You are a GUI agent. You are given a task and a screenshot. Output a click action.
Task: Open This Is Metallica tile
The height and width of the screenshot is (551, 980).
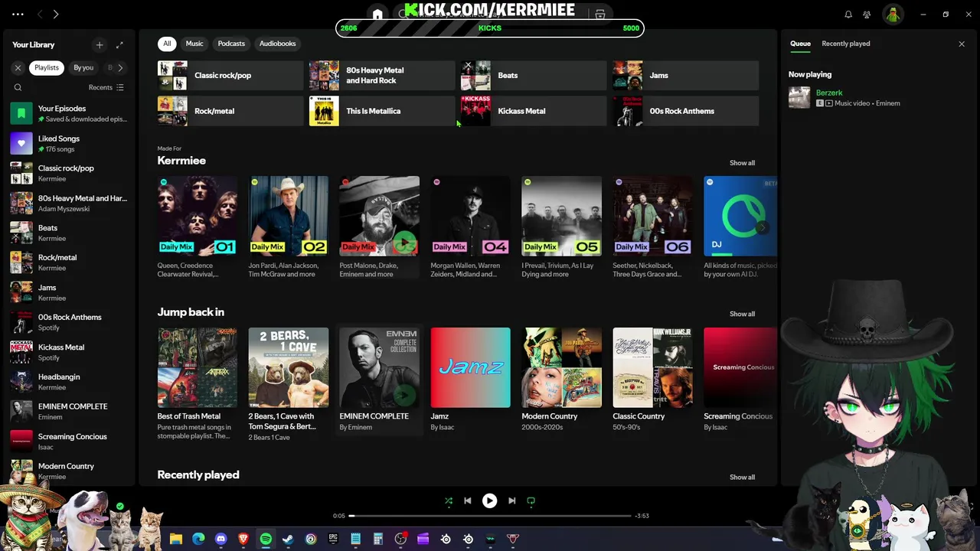(x=381, y=111)
